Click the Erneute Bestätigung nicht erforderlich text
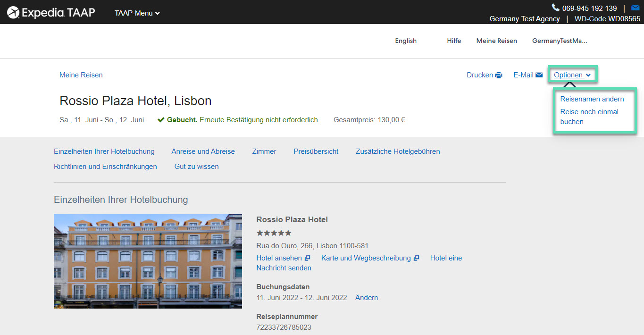 click(259, 120)
